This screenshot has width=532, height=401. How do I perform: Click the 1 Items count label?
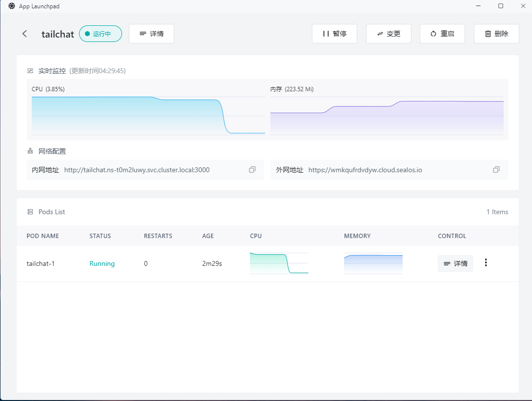(497, 212)
